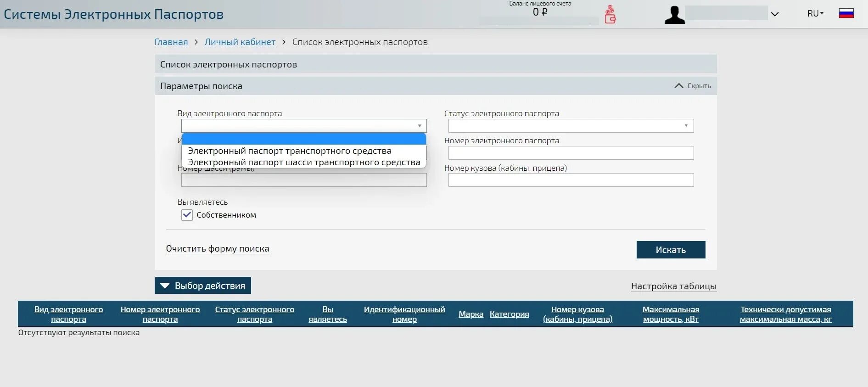Sort by Статус электронного паспорта column
868x387 pixels.
click(x=255, y=314)
